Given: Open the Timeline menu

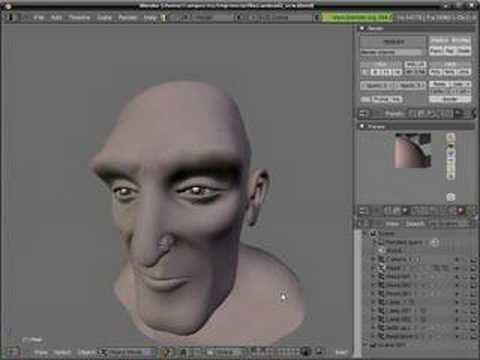Looking at the screenshot, I should 79,17.
